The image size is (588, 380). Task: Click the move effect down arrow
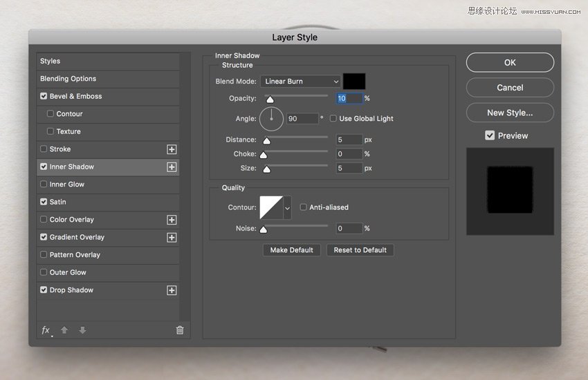(x=82, y=330)
